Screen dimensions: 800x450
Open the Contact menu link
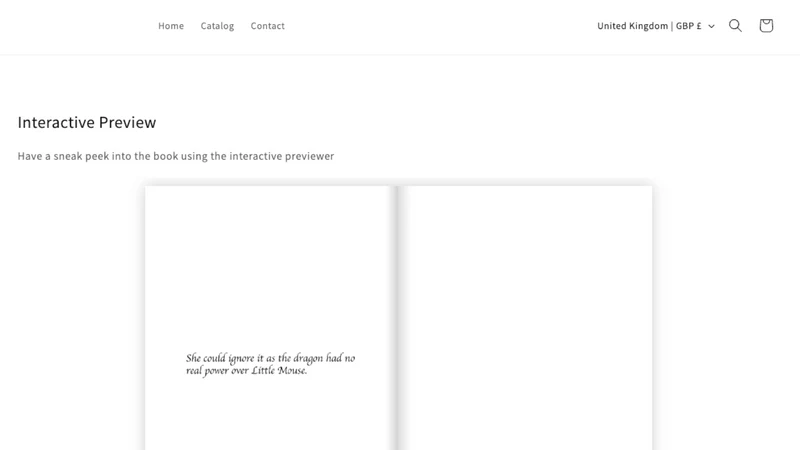point(267,26)
